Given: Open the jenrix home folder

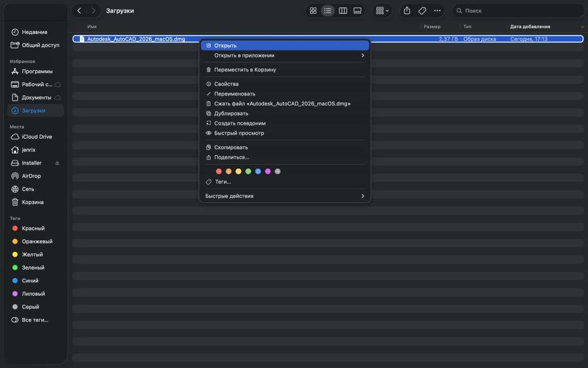Looking at the screenshot, I should pos(36,150).
